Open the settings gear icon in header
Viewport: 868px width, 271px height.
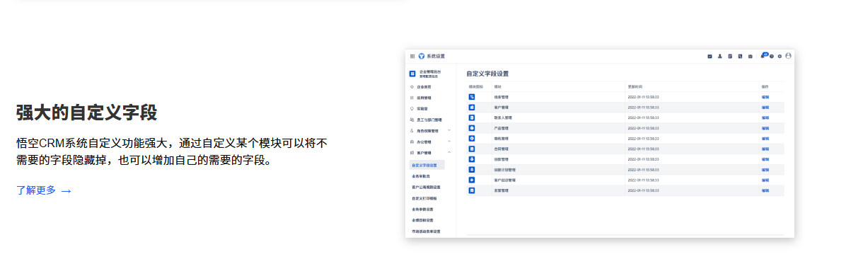click(x=780, y=56)
